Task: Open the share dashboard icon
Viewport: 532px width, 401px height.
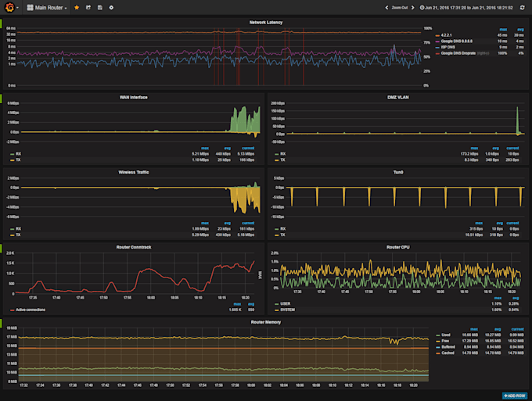Action: pyautogui.click(x=88, y=8)
